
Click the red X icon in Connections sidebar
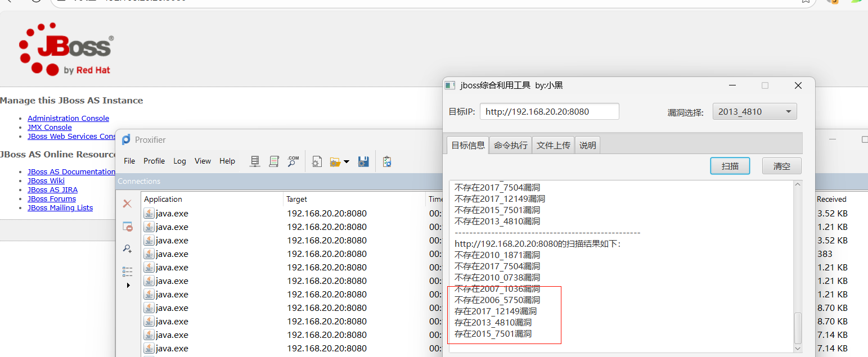click(128, 204)
